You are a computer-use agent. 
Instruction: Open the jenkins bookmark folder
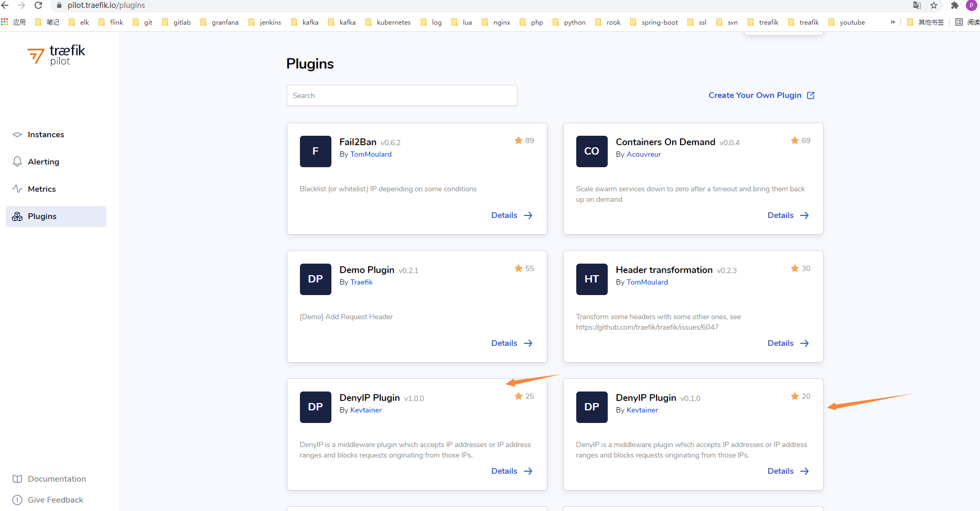pos(265,22)
